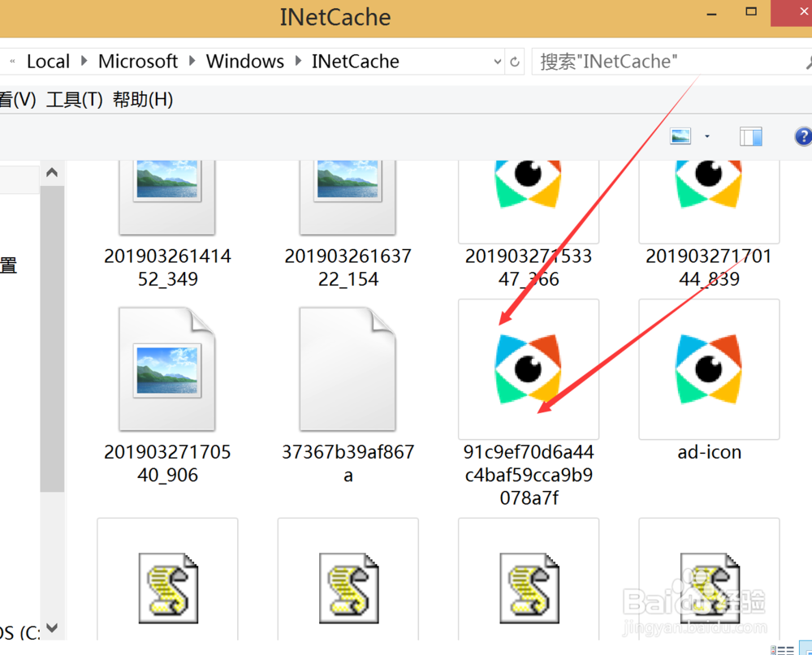Click Local in the address breadcrumb

(x=48, y=62)
